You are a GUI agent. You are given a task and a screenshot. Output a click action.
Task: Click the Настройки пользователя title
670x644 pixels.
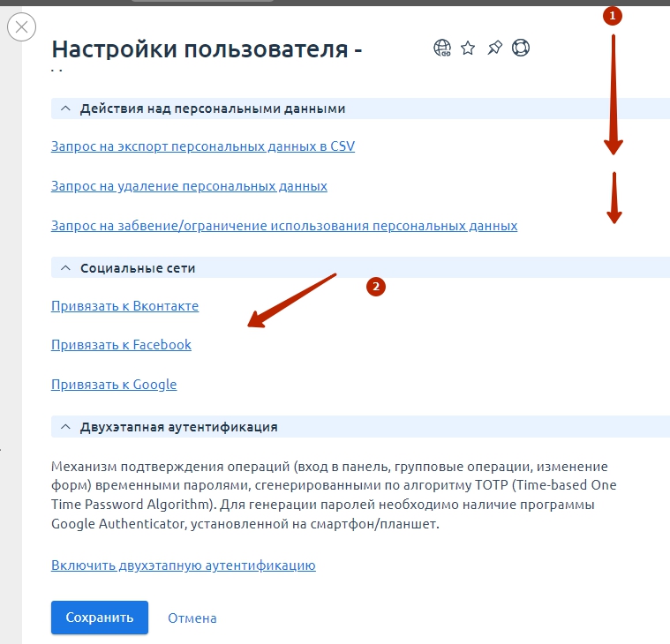coord(207,49)
